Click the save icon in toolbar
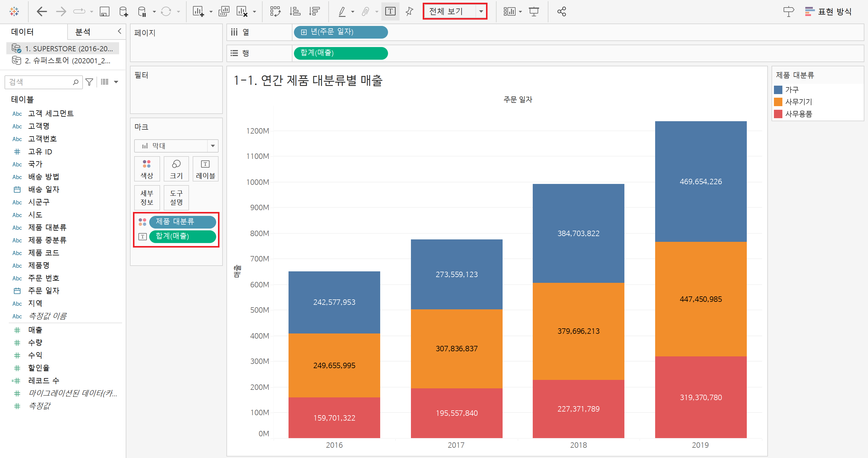 104,12
